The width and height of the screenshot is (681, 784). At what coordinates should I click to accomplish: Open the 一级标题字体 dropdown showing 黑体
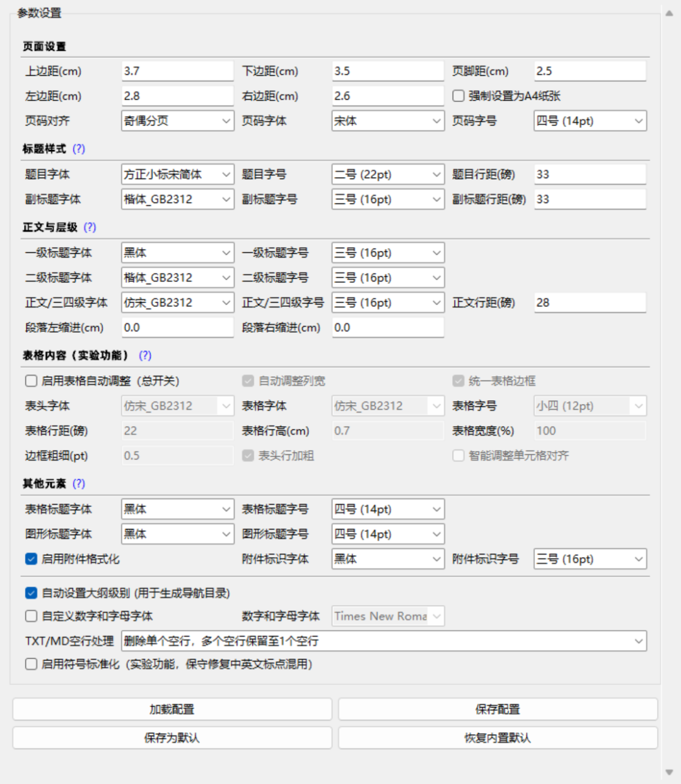tap(178, 253)
